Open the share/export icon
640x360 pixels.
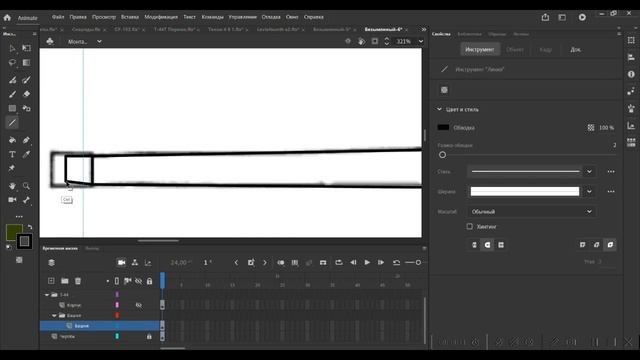tap(545, 17)
